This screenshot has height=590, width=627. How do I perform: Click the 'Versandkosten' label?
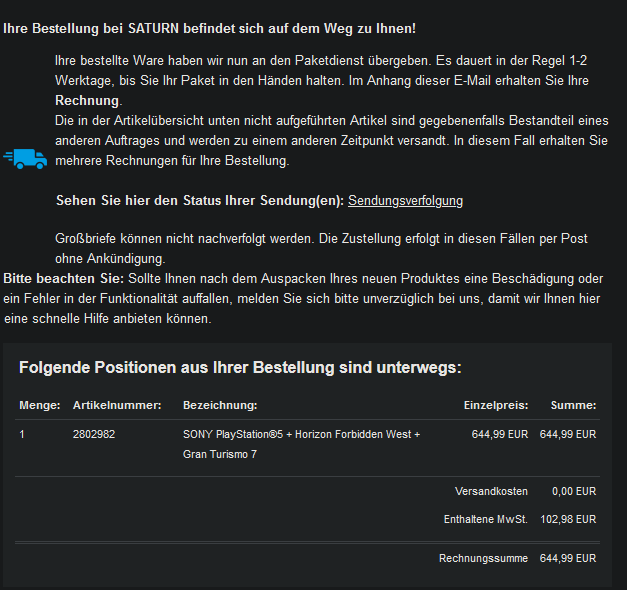point(491,491)
